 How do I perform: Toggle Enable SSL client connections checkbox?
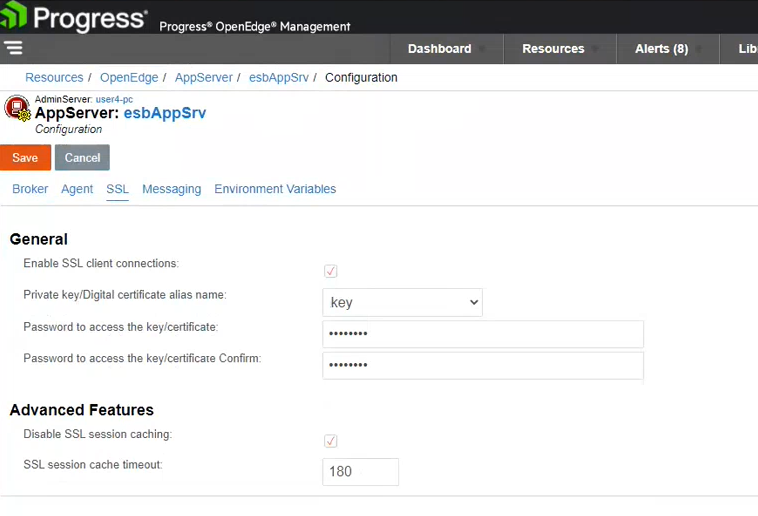pyautogui.click(x=331, y=271)
